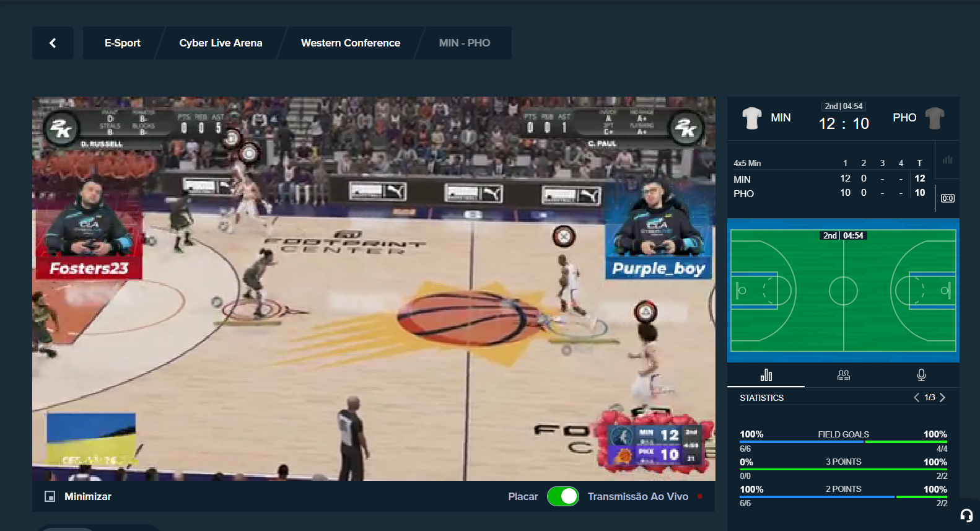The height and width of the screenshot is (531, 980).
Task: Switch to the microphone commentary tab
Action: [x=921, y=375]
